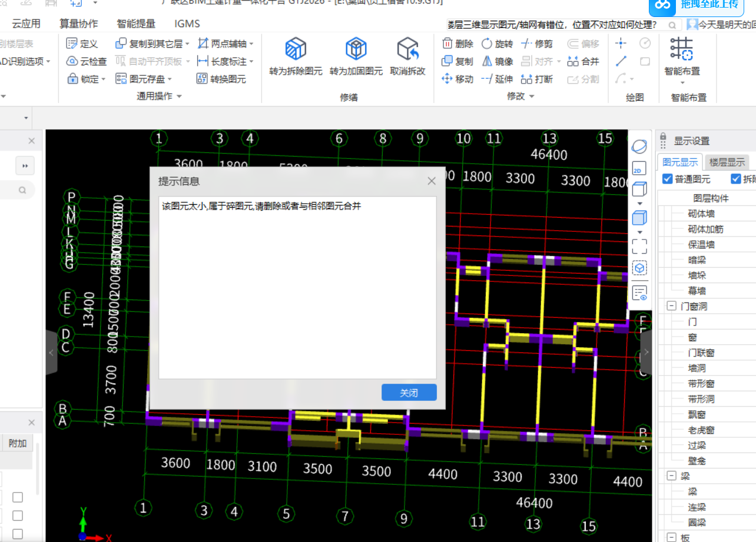Expand the 通用操作 group arrow
Viewport: 756px width, 542px height.
pos(180,96)
